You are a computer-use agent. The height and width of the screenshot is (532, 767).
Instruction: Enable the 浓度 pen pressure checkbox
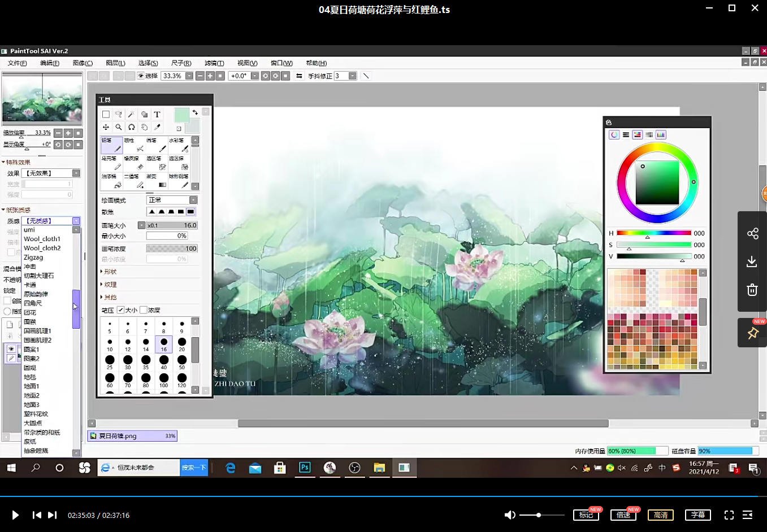[x=144, y=310]
